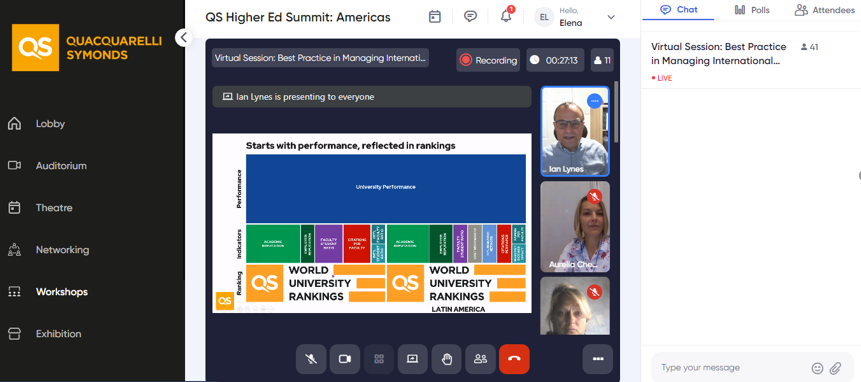Switch to the Attendees tab
Viewport: 861px width, 382px height.
click(825, 10)
